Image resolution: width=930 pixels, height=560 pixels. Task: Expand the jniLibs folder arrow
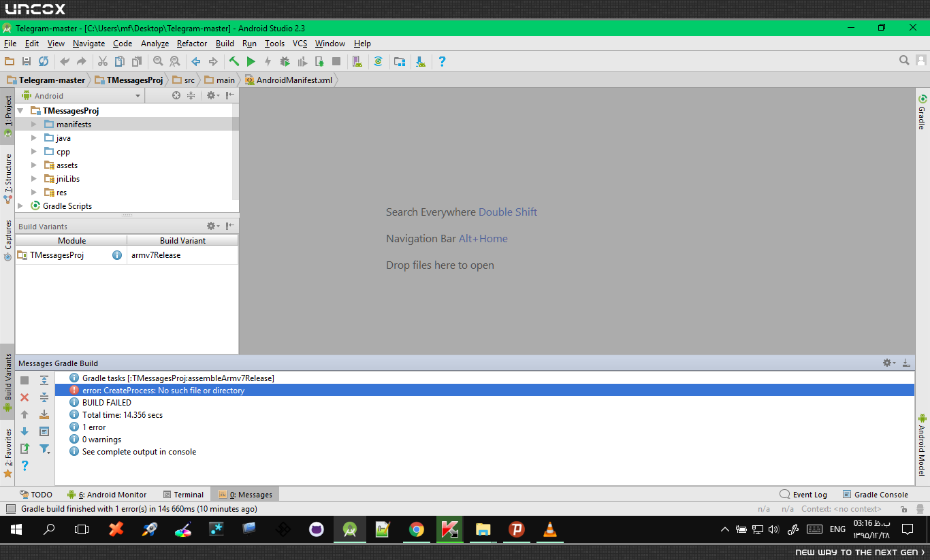(x=34, y=179)
